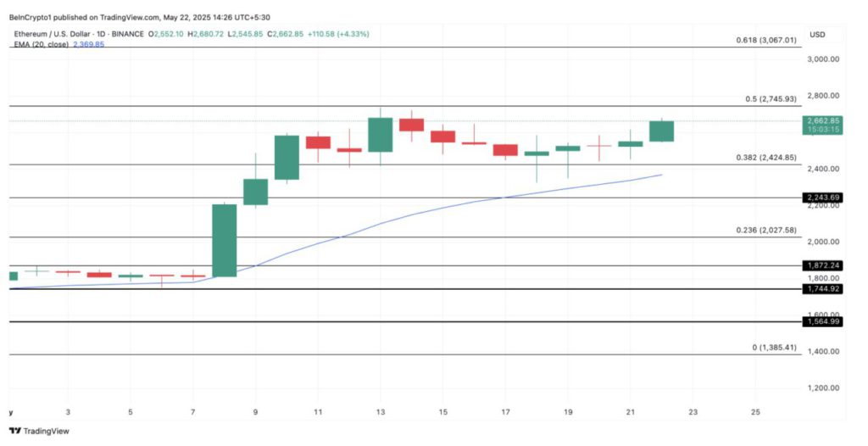Viewport: 868px width, 446px height.
Task: Select the 1,872.24 horizontal line price tag
Action: point(822,265)
